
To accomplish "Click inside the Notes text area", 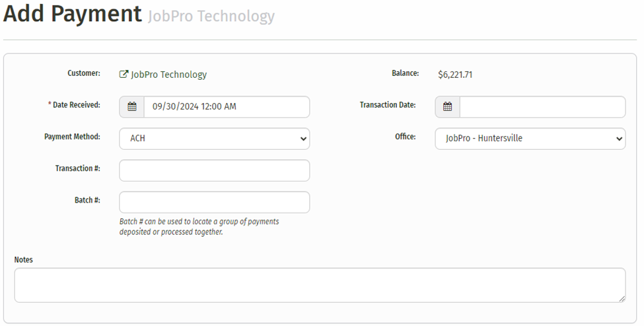I will point(320,285).
